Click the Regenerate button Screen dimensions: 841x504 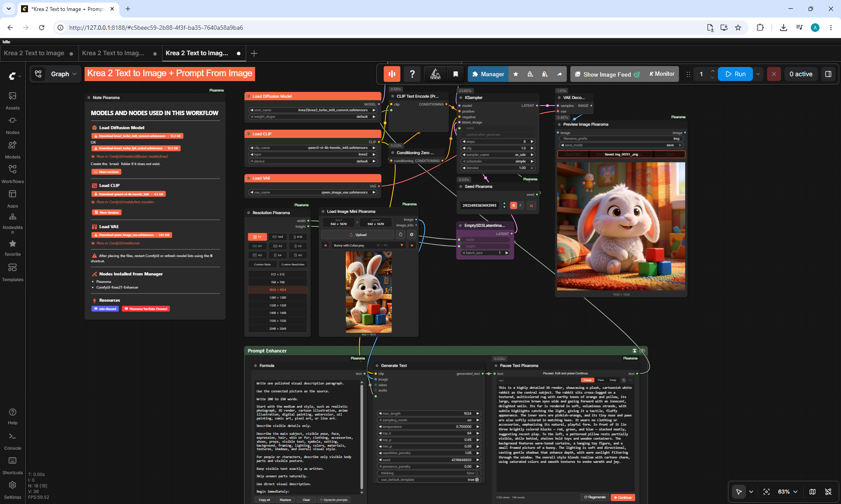pyautogui.click(x=595, y=497)
